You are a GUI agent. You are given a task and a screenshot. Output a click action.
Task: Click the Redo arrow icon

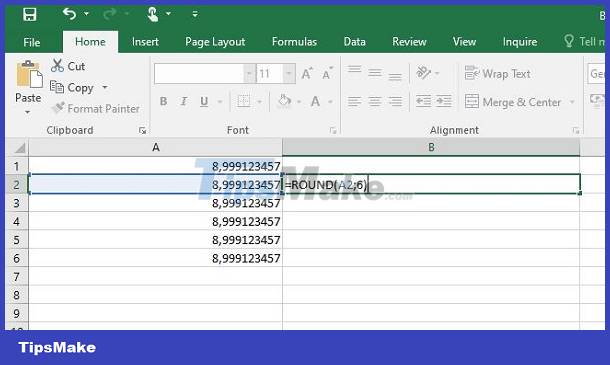(x=110, y=14)
